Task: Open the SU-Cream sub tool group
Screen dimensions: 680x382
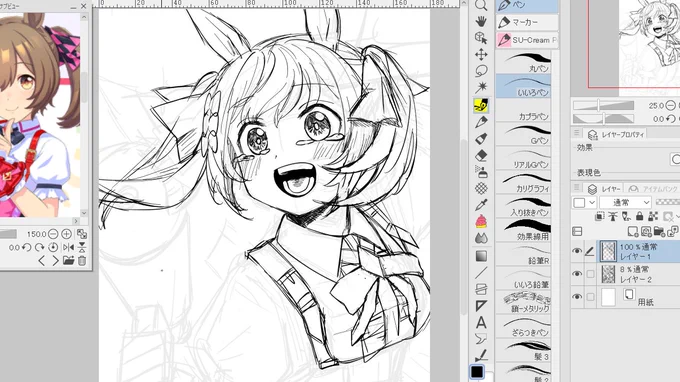Action: click(527, 40)
